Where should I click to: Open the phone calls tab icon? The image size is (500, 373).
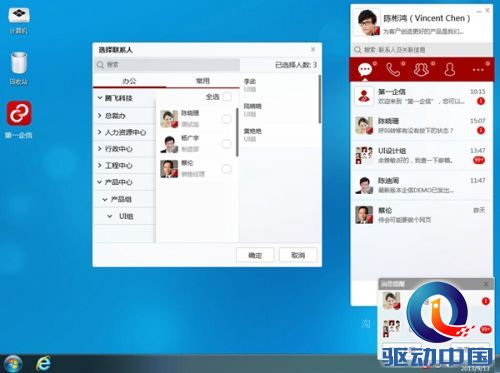point(393,69)
